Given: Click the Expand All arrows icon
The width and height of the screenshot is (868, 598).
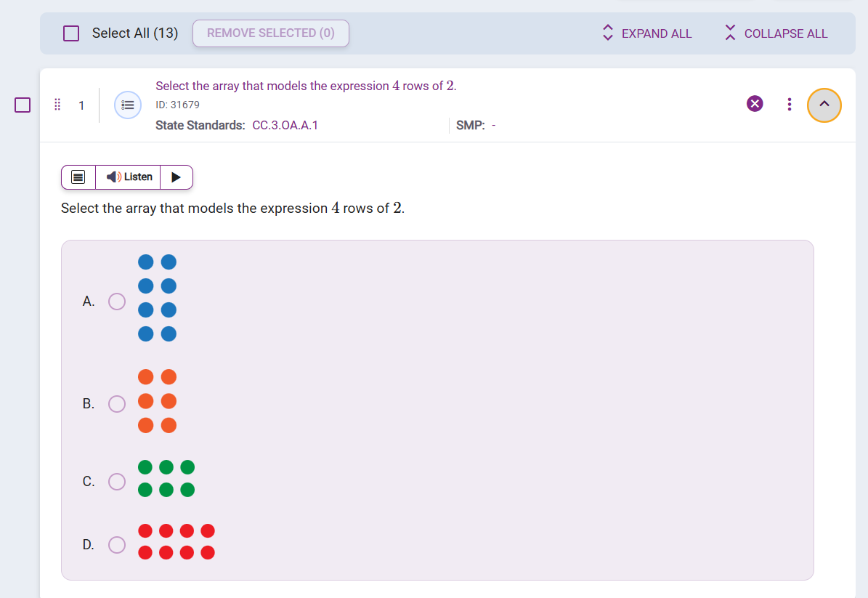Looking at the screenshot, I should (x=608, y=33).
